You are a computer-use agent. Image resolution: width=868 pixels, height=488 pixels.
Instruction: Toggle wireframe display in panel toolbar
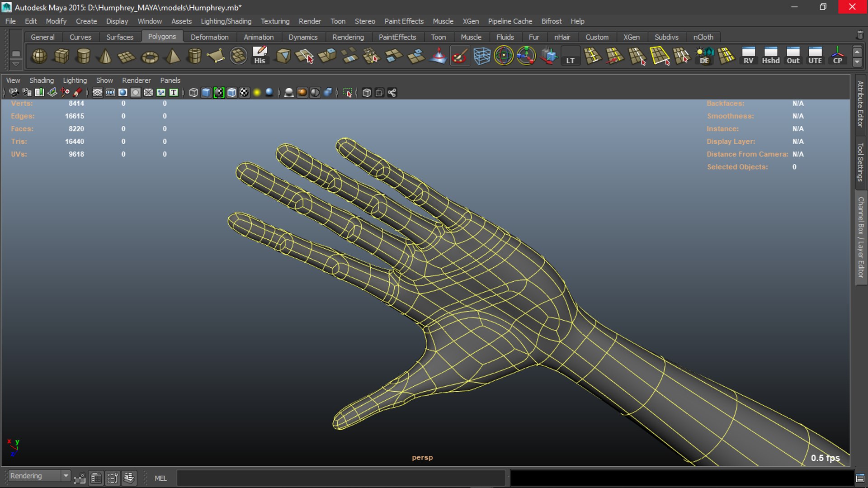point(193,93)
